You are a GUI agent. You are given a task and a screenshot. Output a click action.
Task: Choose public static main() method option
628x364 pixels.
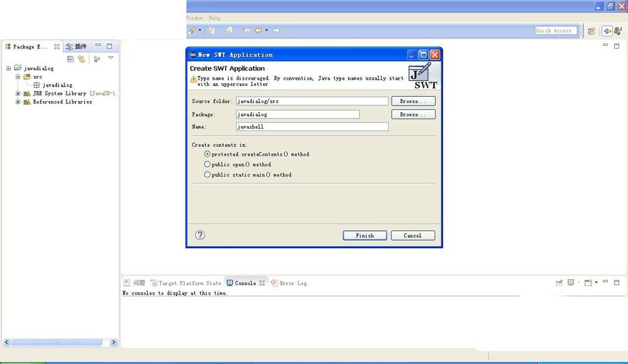point(208,175)
